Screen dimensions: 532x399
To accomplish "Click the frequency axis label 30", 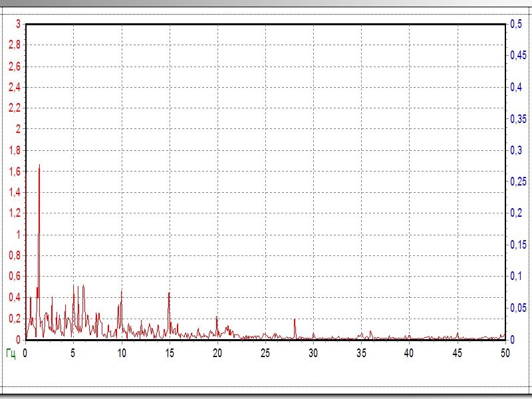I will click(313, 353).
